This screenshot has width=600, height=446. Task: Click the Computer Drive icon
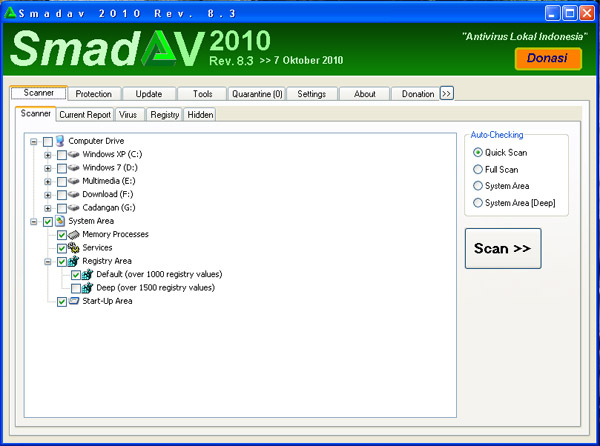point(60,141)
